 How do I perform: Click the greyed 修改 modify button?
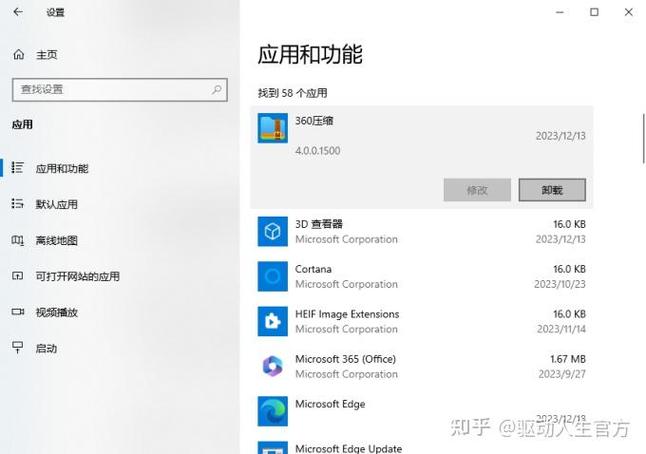(477, 190)
